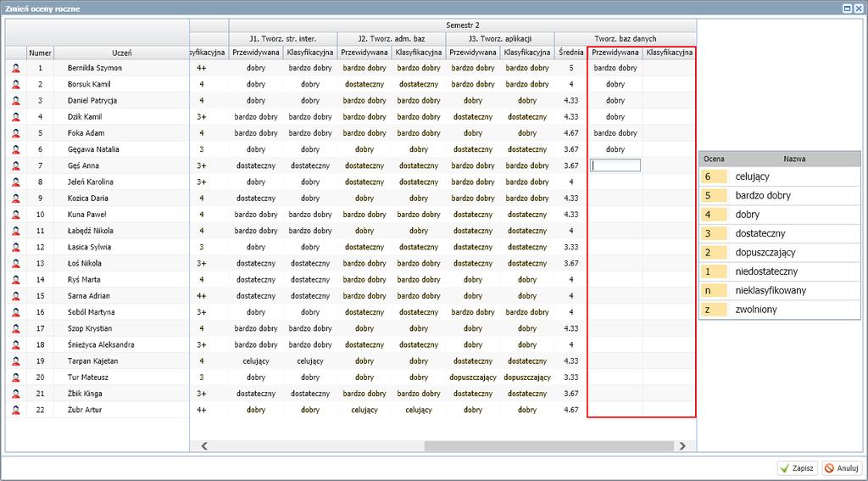Select grade 4 dobry in the legend
Viewport: 868px width, 481px height.
(x=780, y=215)
